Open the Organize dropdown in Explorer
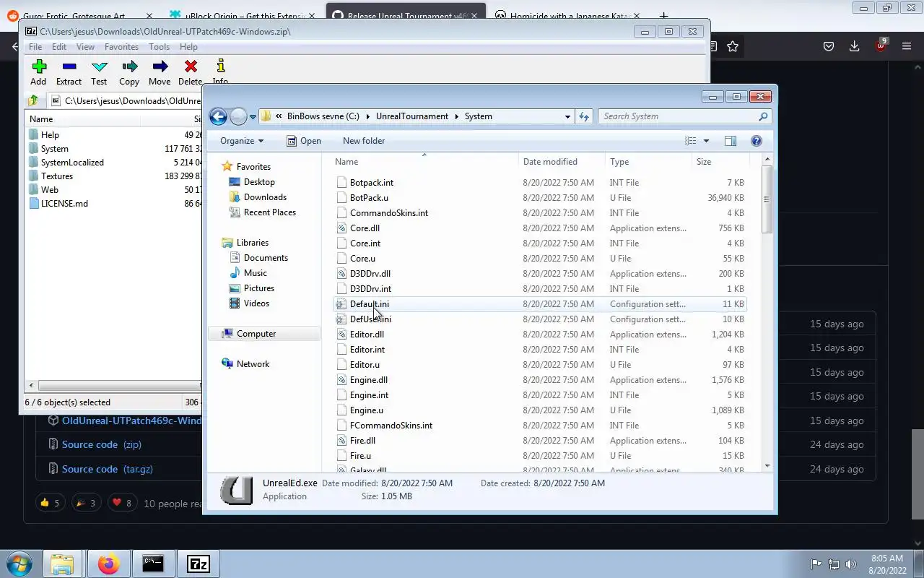The height and width of the screenshot is (578, 924). [x=242, y=141]
